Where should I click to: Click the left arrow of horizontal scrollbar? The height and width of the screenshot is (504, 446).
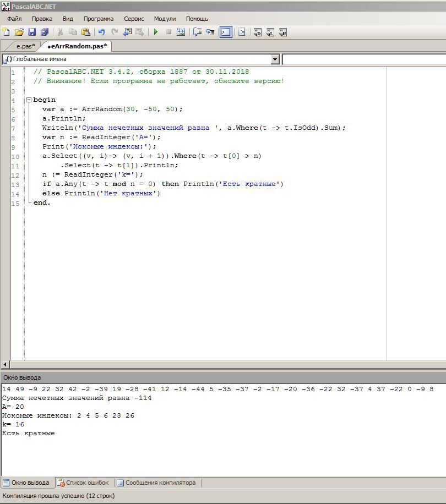(x=5, y=364)
